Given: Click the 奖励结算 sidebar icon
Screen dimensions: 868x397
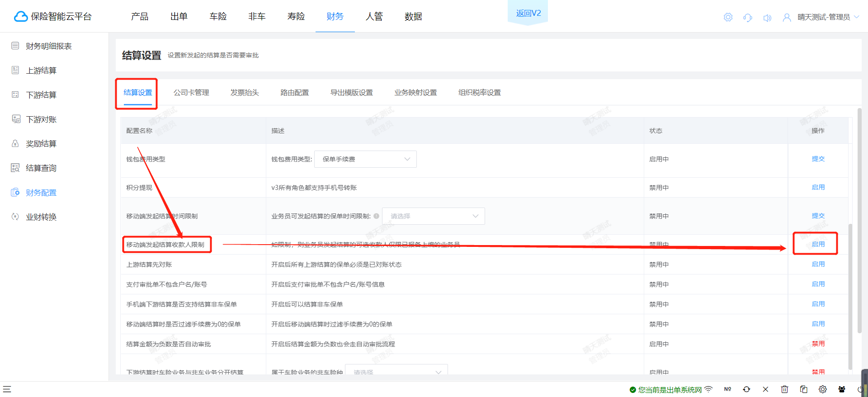Looking at the screenshot, I should pos(15,143).
